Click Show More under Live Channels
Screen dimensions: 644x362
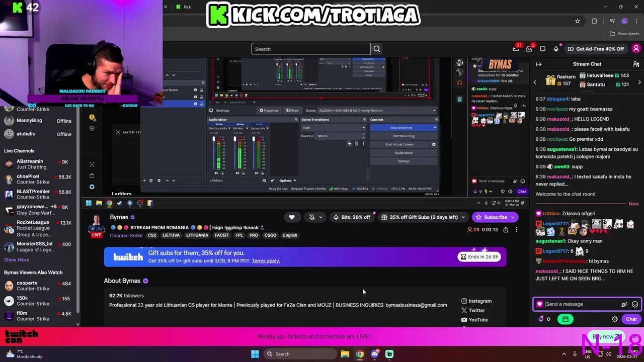click(17, 260)
